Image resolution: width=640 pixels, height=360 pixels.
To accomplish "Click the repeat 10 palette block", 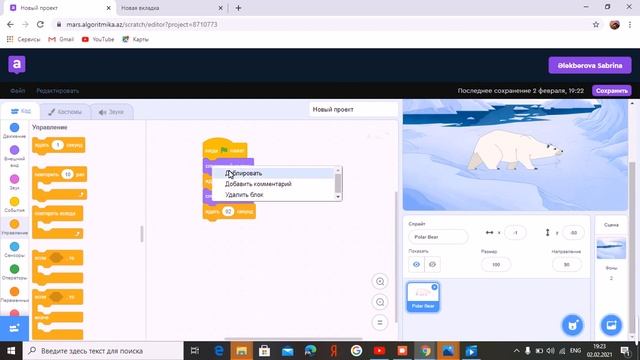I will coord(60,183).
